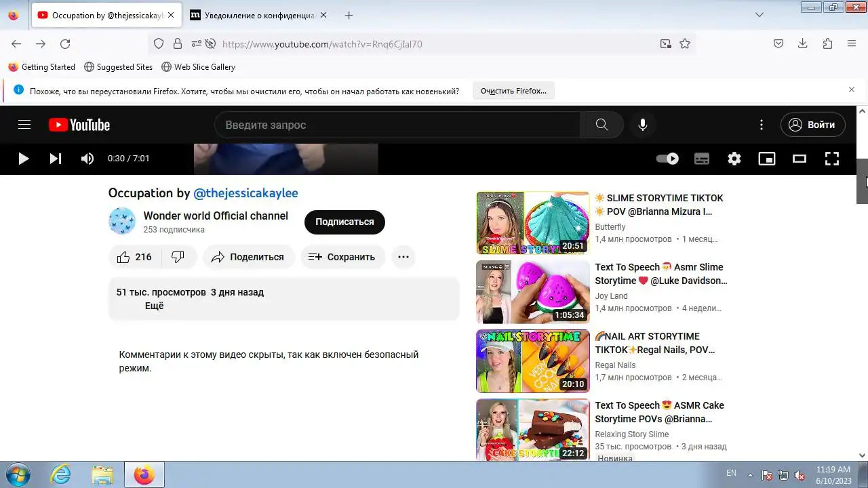Image resolution: width=868 pixels, height=488 pixels.
Task: Click the YouTube logo
Action: (x=79, y=125)
